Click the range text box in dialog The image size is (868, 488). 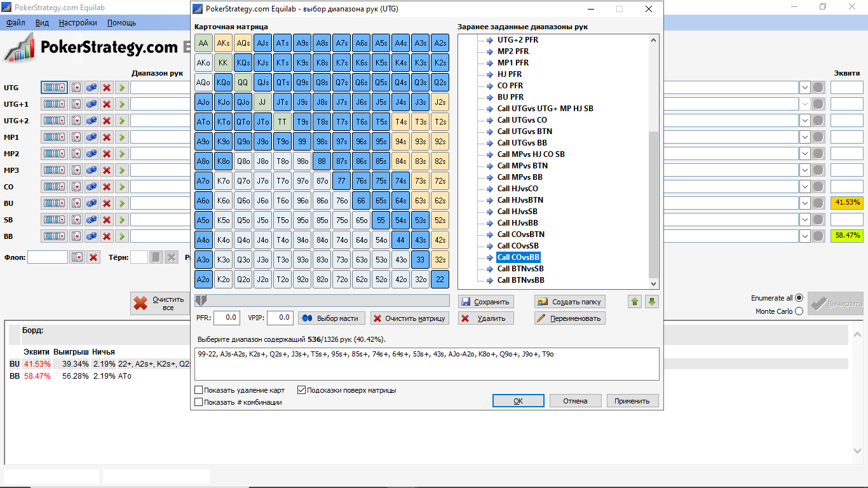(427, 364)
